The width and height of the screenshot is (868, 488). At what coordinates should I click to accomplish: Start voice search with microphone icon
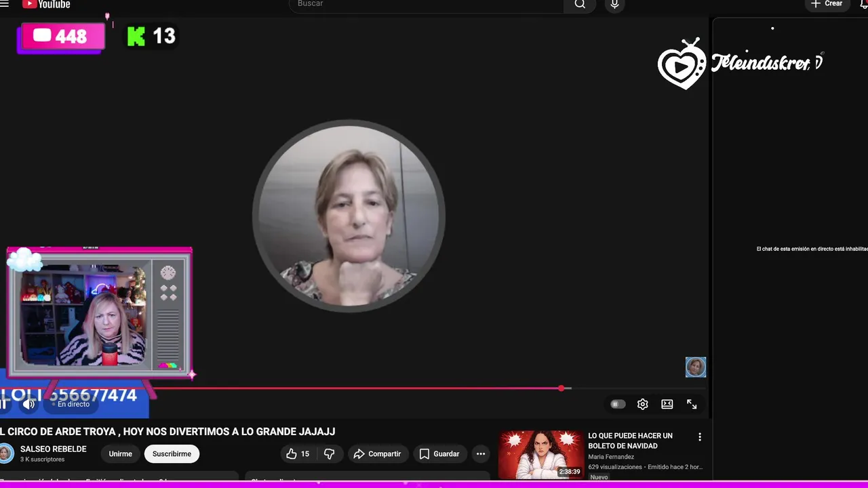[614, 5]
